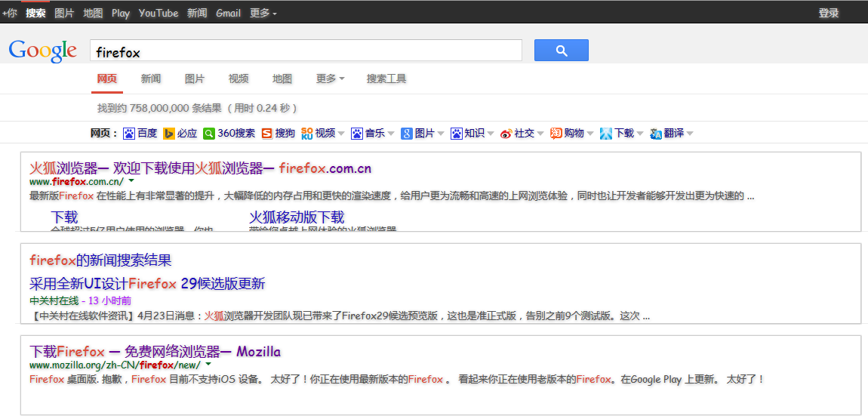Click the Sogou 搜狗 icon
This screenshot has width=868, height=419.
tap(267, 134)
